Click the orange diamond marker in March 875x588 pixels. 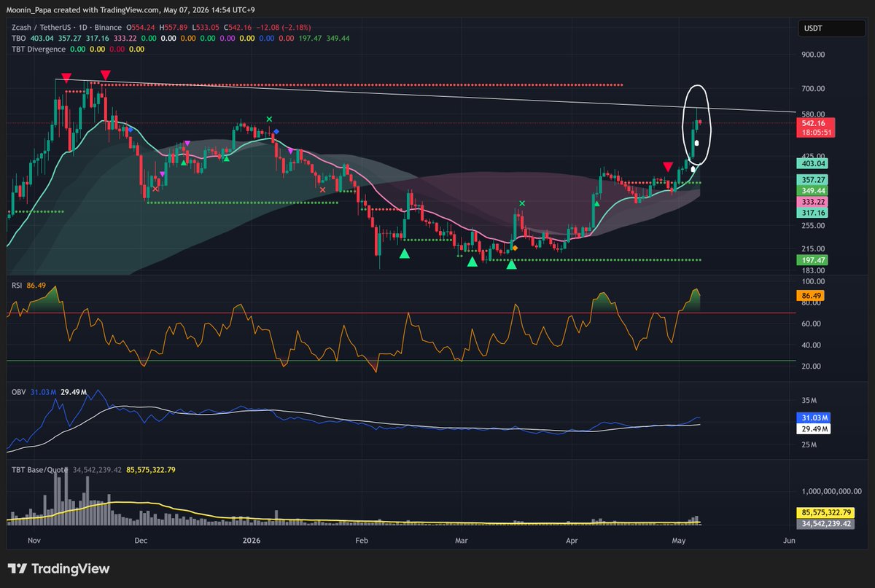coord(515,248)
